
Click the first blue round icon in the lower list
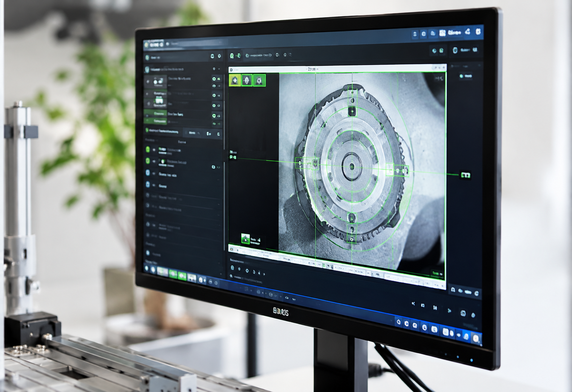(x=148, y=173)
